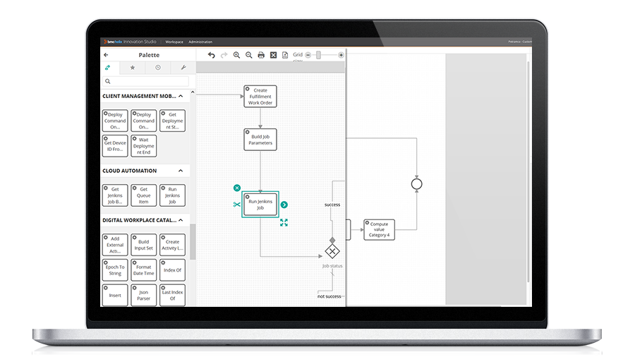Switch to the favorites star tab
635x364 pixels.
pyautogui.click(x=133, y=68)
